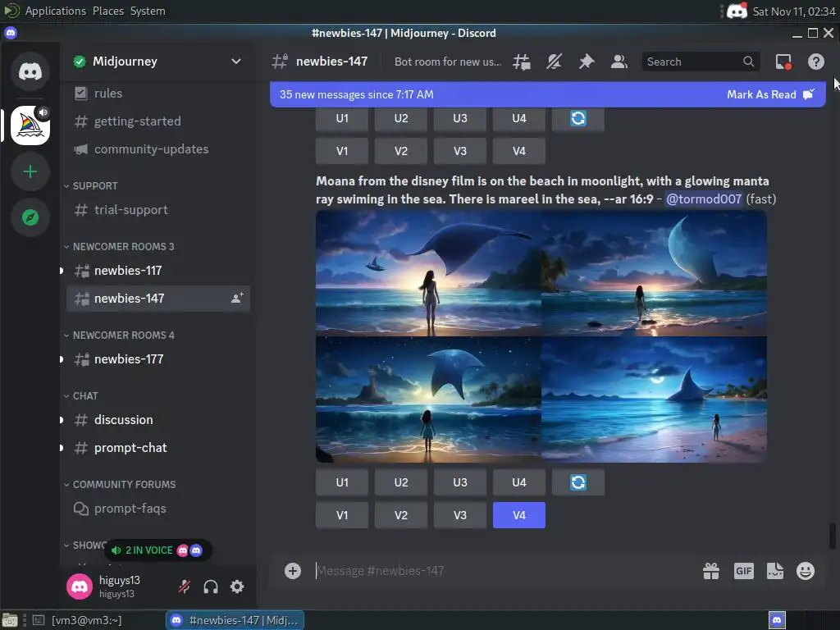
Task: Open the Moana image grid thumbnail
Action: tap(541, 336)
